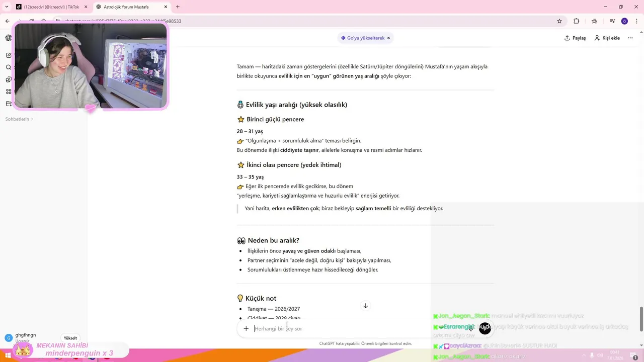Click the 33 – 35 yaş text
Screen dimensions: 644x362
(250, 177)
